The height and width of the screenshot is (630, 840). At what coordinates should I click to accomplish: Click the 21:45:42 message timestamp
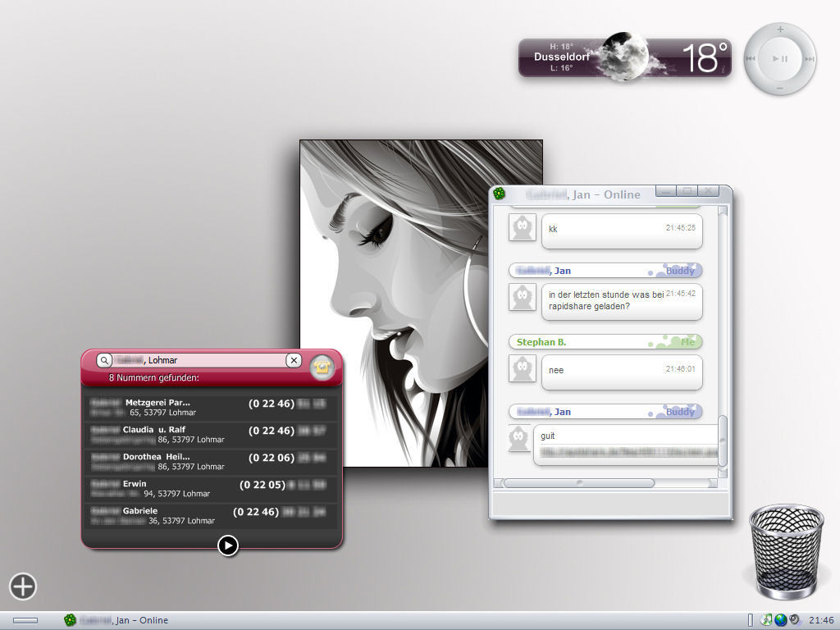(680, 294)
